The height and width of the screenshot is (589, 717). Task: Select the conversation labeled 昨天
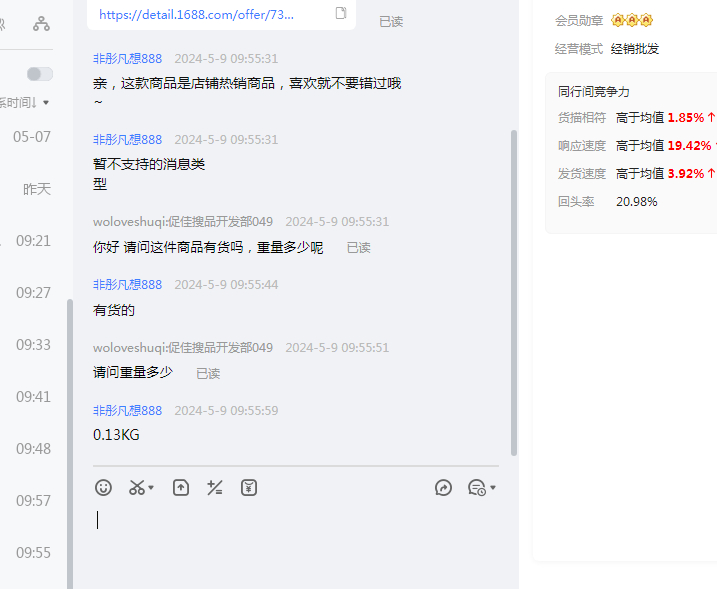pos(37,189)
